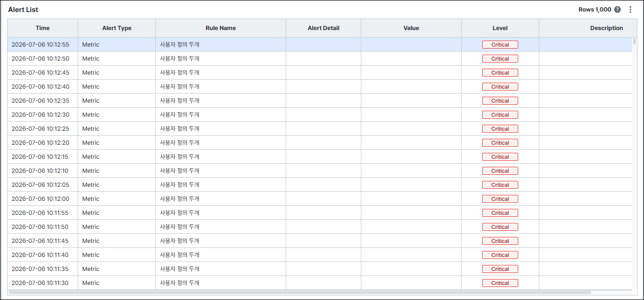The height and width of the screenshot is (300, 644).
Task: Click the Critical badge for 10:11:35
Action: coord(500,269)
